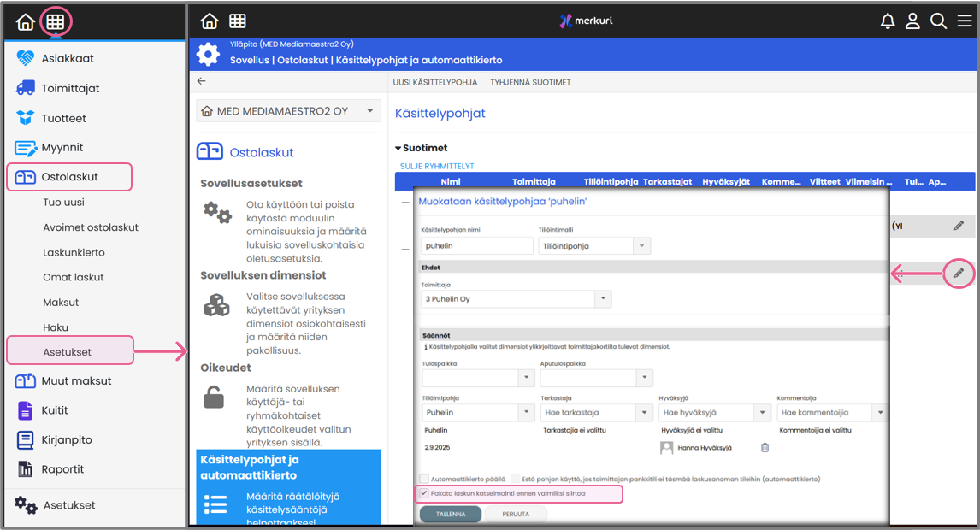The image size is (980, 530).
Task: Open the notifications bell icon
Action: click(x=888, y=21)
